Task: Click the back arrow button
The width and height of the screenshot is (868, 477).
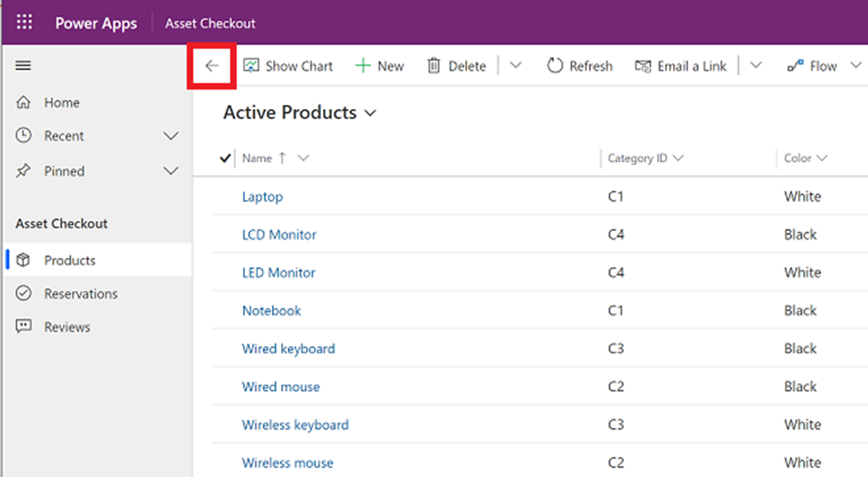Action: [212, 66]
